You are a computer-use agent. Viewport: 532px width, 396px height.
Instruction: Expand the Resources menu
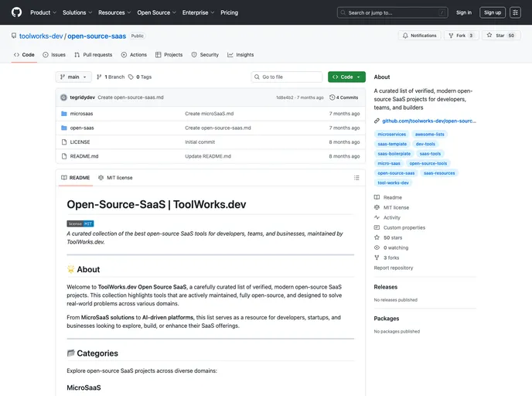pyautogui.click(x=114, y=12)
